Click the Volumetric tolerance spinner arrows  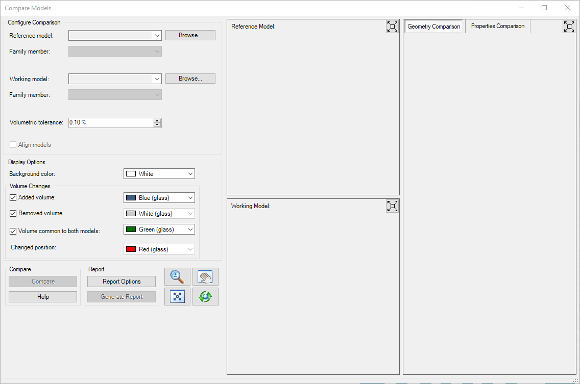pos(157,122)
